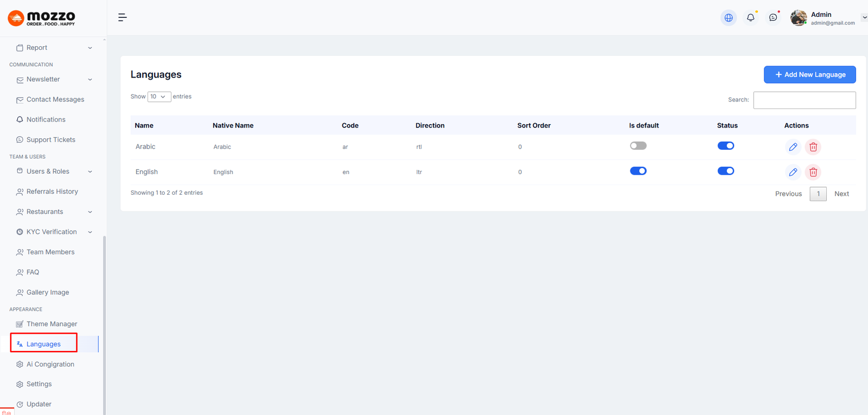
Task: Click the delete trash icon for English
Action: 813,172
